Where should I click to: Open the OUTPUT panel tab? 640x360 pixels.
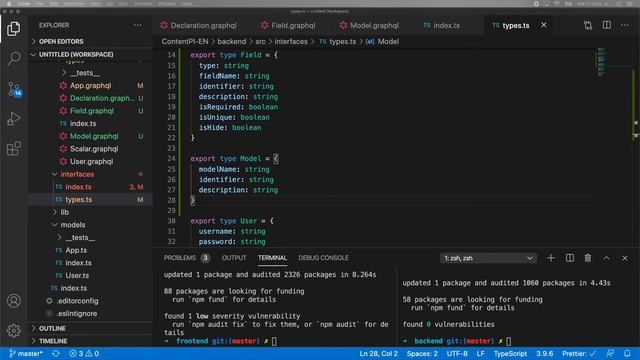tap(234, 258)
